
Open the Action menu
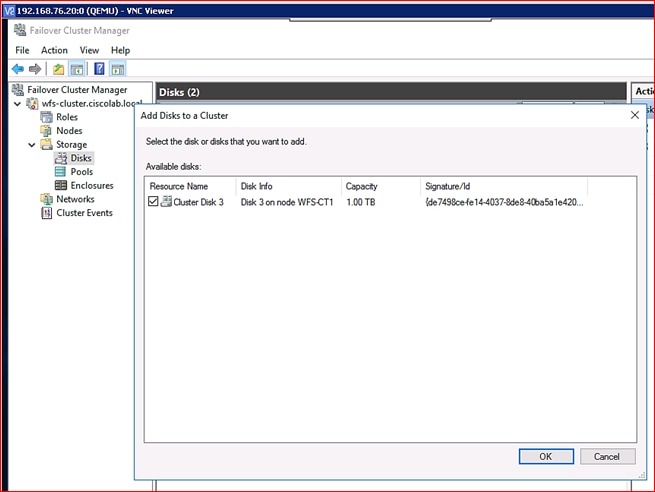54,50
